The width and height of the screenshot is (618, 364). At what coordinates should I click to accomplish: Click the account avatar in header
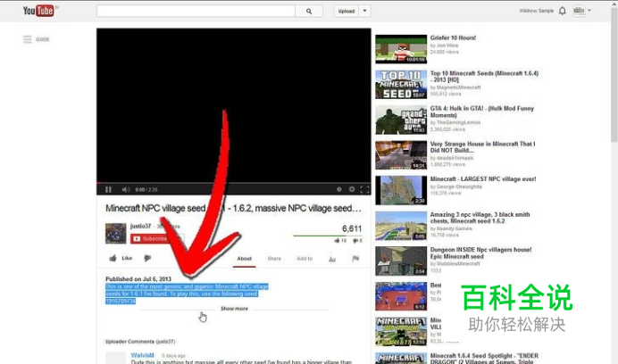[x=579, y=11]
